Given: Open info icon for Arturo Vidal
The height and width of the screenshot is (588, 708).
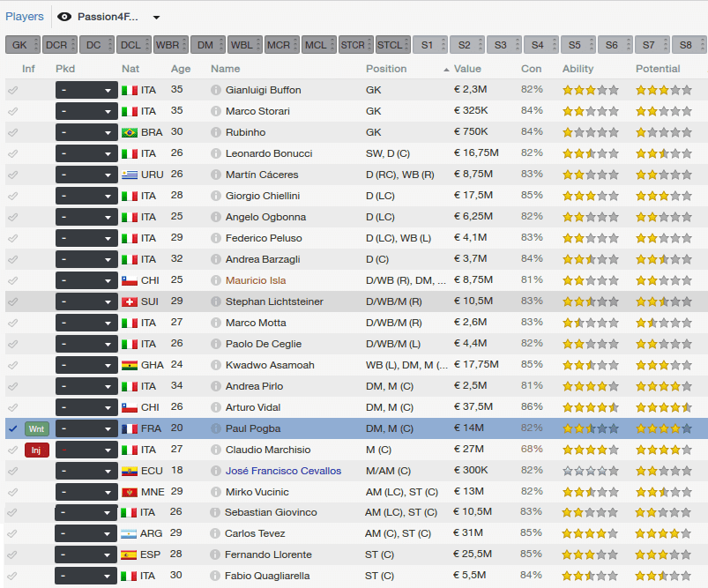Looking at the screenshot, I should coord(216,407).
